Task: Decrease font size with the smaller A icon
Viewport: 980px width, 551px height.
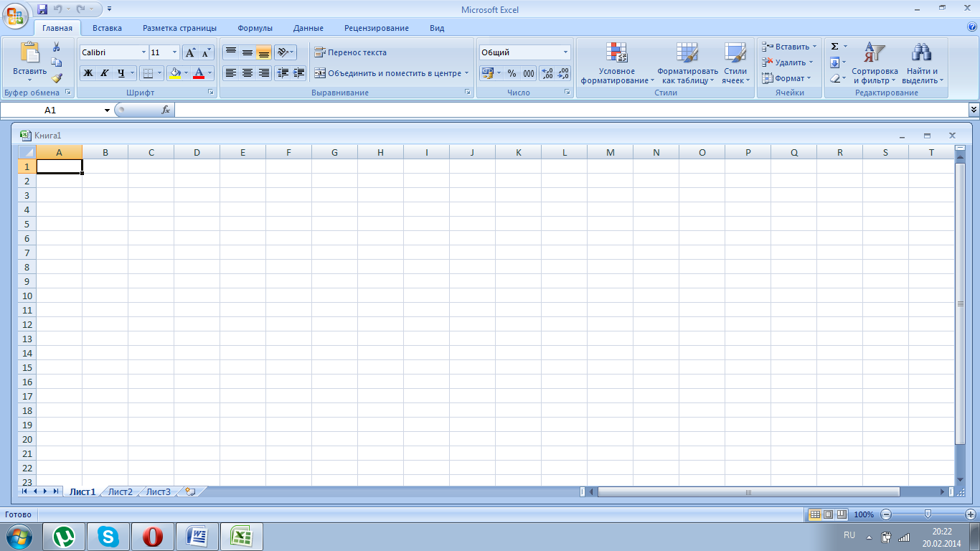Action: pyautogui.click(x=206, y=52)
